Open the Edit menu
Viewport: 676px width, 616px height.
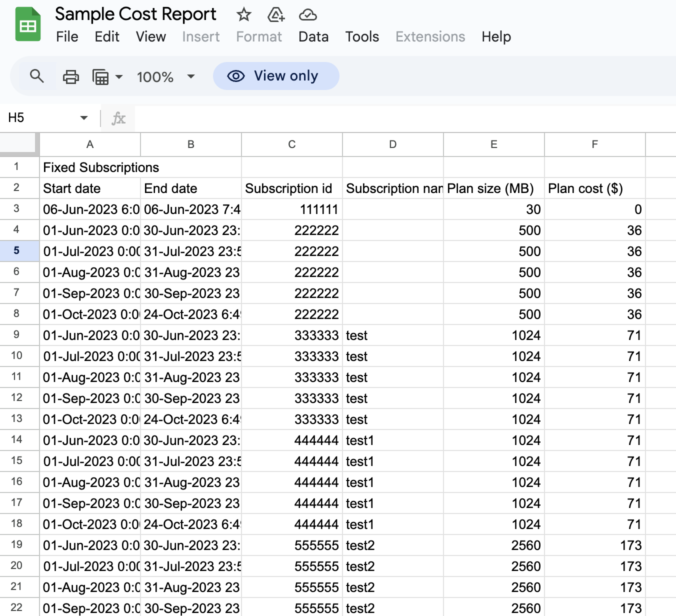pyautogui.click(x=107, y=37)
